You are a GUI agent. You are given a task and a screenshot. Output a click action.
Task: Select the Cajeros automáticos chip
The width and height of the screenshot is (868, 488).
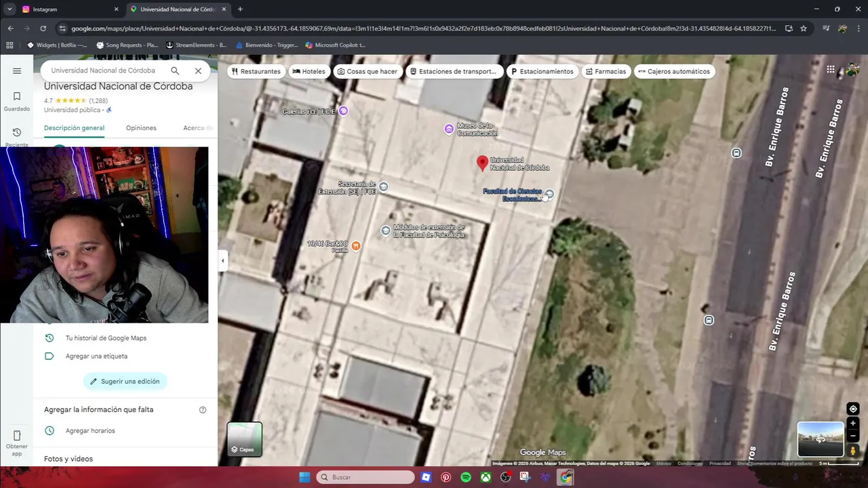pyautogui.click(x=673, y=71)
